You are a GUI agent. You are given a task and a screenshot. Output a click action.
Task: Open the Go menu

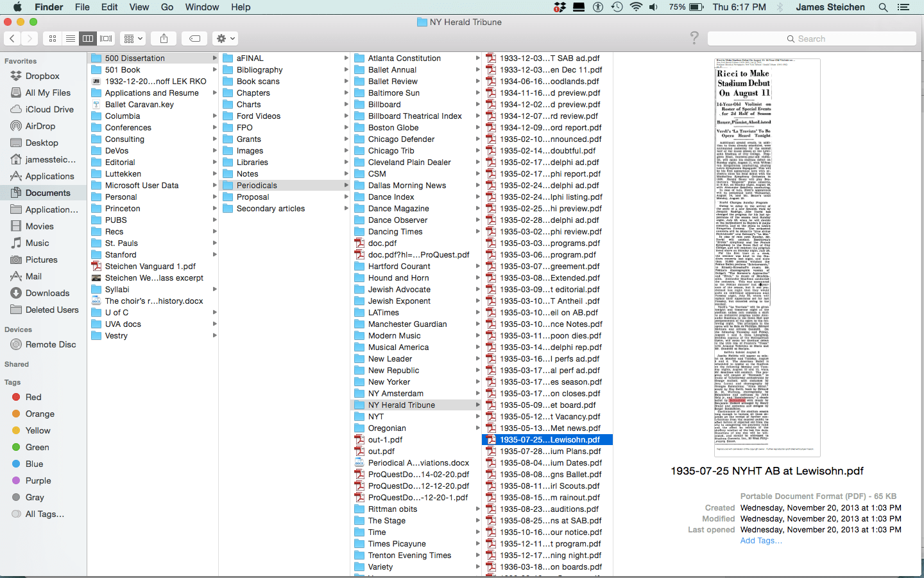[167, 7]
